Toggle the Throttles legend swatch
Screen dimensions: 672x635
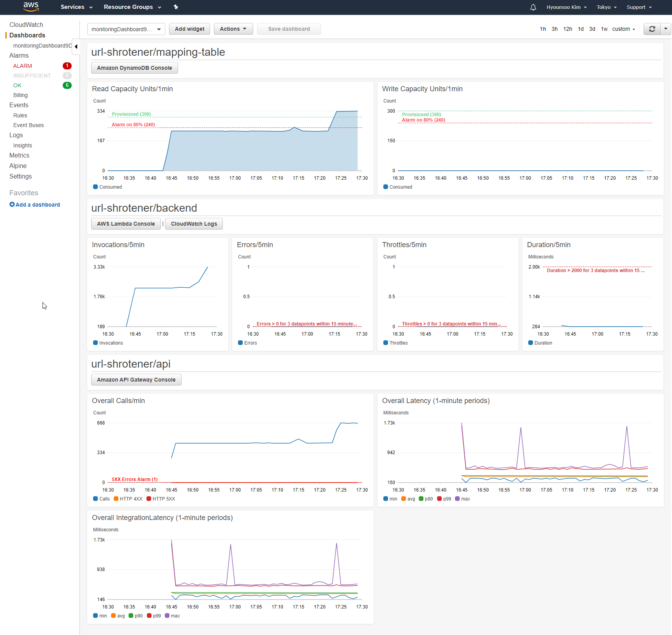386,343
